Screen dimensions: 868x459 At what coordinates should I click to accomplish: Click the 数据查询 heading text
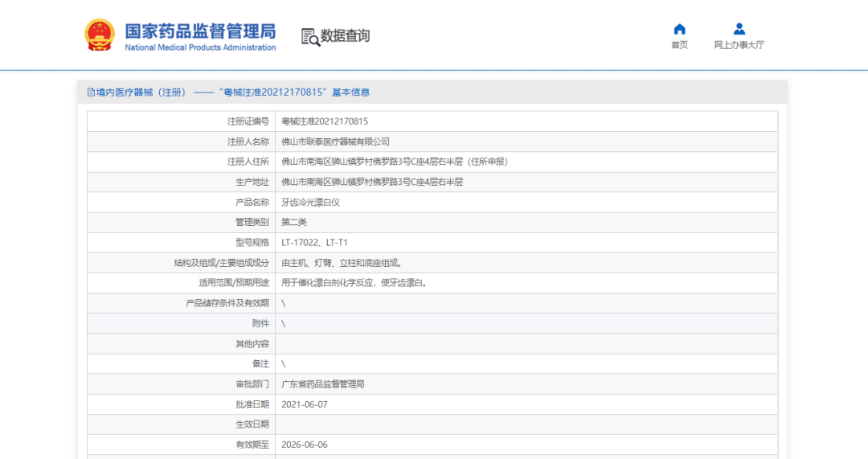pyautogui.click(x=346, y=36)
